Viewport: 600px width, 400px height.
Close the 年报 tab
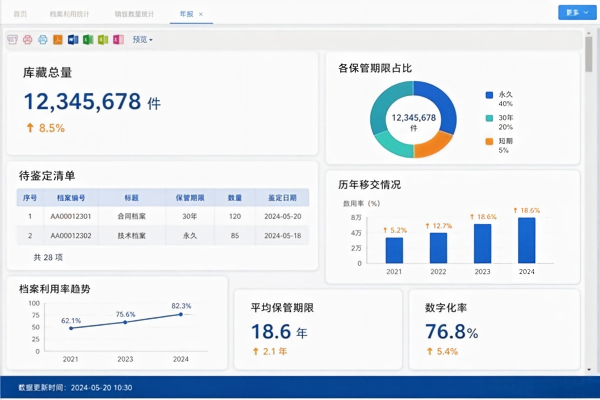pyautogui.click(x=201, y=14)
